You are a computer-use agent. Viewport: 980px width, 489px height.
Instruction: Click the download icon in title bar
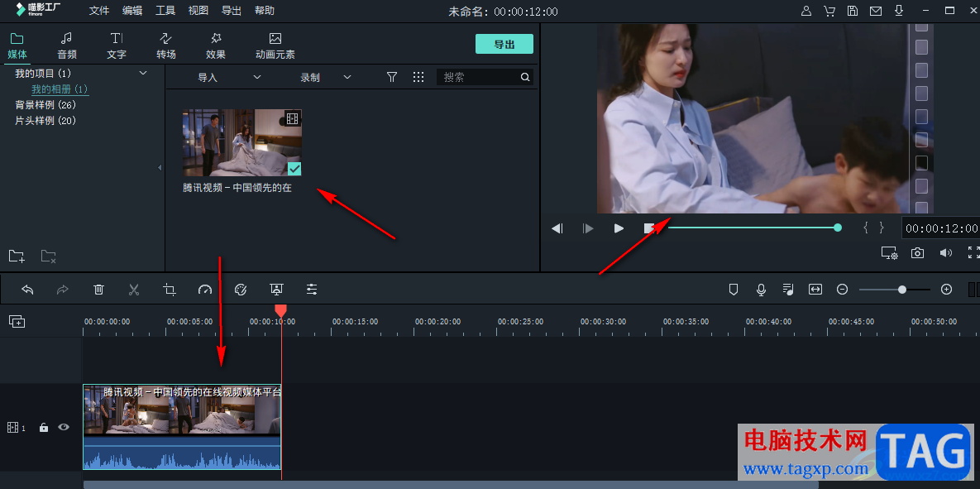point(899,11)
